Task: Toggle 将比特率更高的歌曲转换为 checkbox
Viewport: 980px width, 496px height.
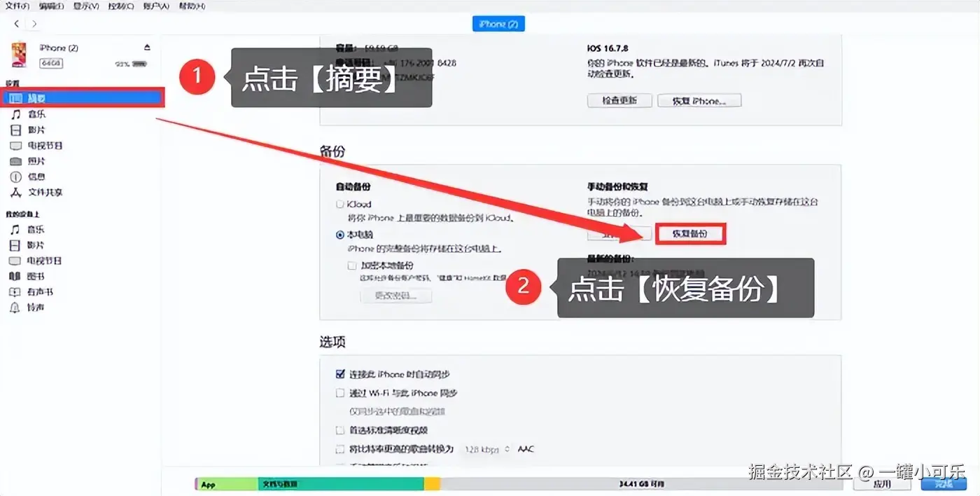Action: pyautogui.click(x=340, y=449)
